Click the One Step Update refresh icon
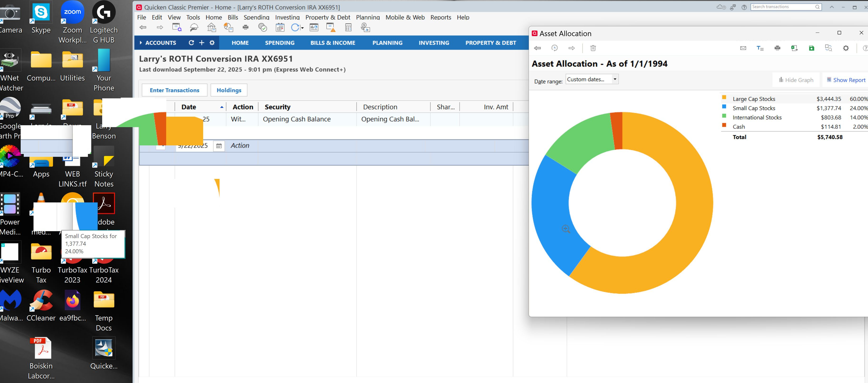868x383 pixels. point(295,28)
